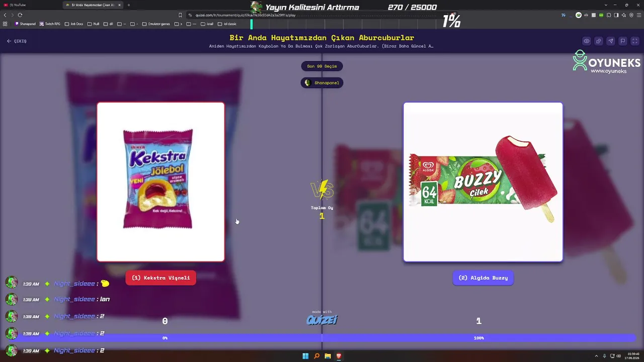Open the apps grid in bookmarks bar
644x362 pixels.
(5, 24)
